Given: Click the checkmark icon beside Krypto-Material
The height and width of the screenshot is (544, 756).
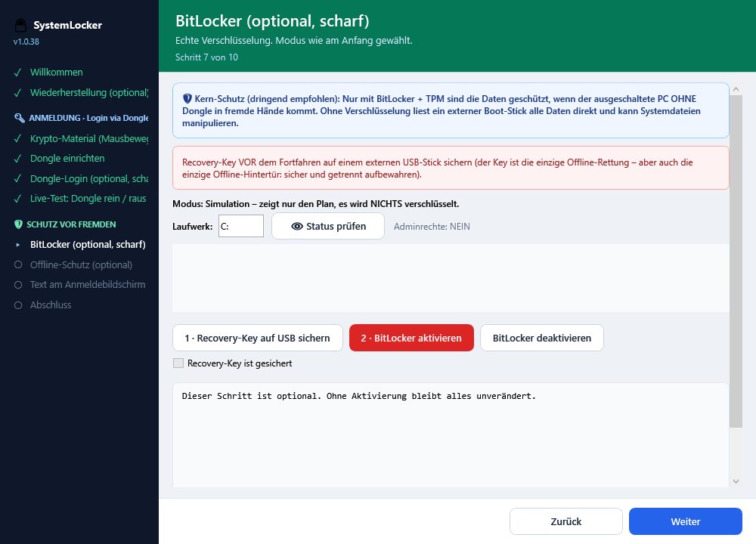Looking at the screenshot, I should point(18,139).
